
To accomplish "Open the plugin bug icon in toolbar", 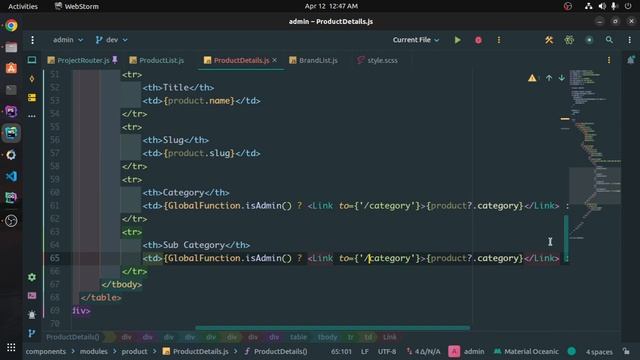I will 569,40.
